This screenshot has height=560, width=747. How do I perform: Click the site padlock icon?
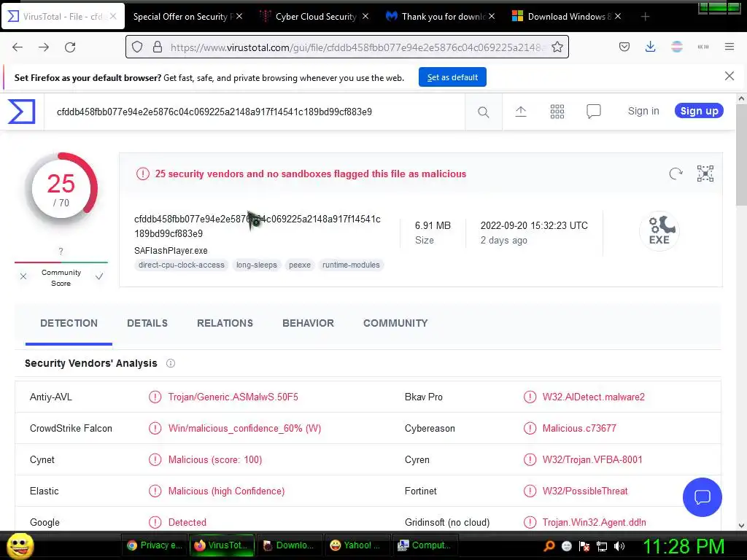158,47
